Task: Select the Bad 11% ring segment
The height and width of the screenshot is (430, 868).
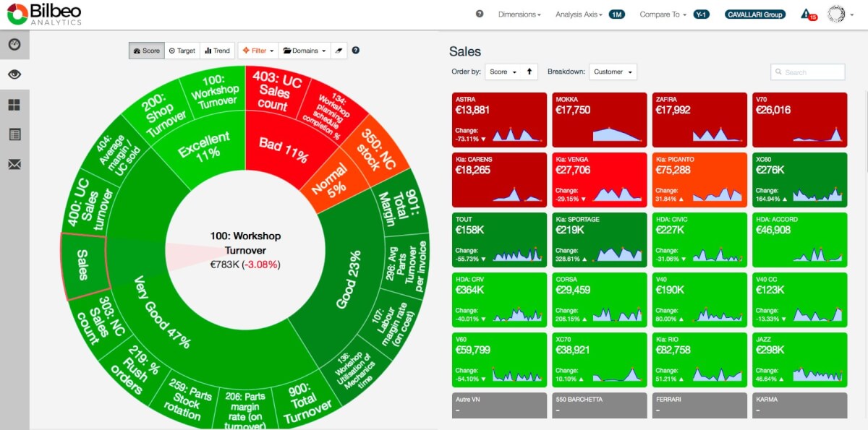Action: [x=283, y=148]
